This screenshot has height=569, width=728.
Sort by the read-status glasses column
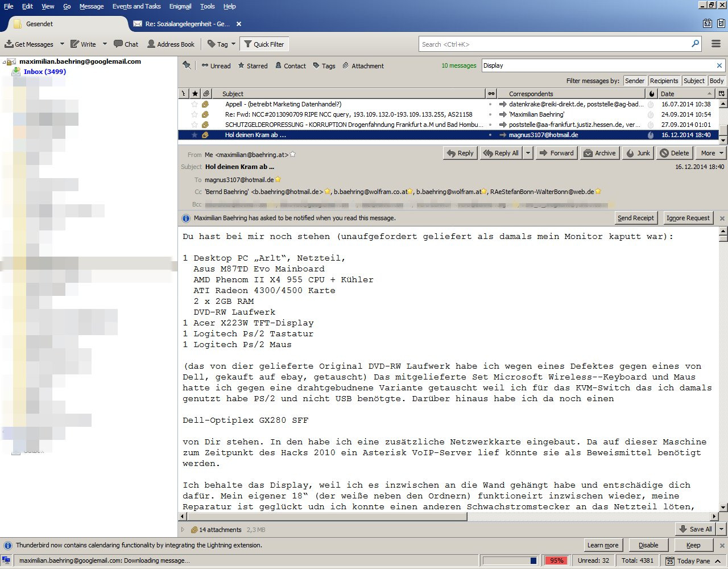tap(491, 93)
